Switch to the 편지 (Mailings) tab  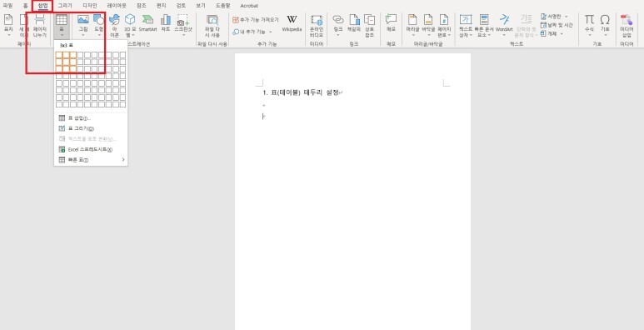click(161, 6)
